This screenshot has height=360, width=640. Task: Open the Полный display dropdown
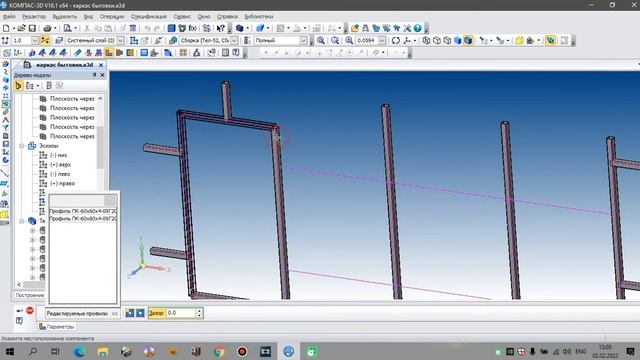click(303, 40)
